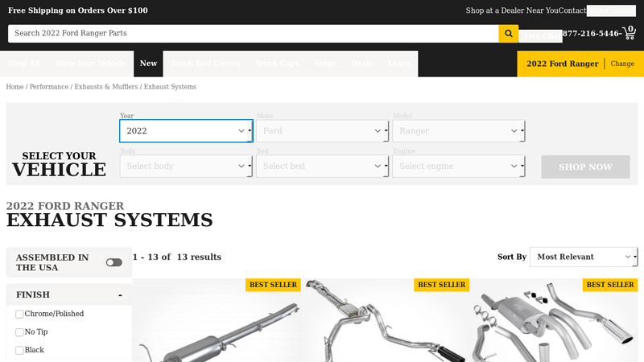
Task: Open the Select engine dropdown
Action: tap(459, 167)
